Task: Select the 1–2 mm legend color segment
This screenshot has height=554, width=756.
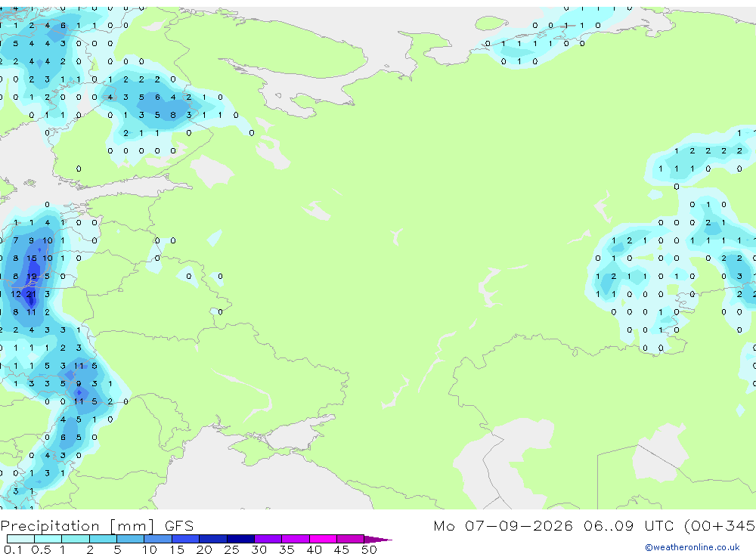Action: pos(76,539)
